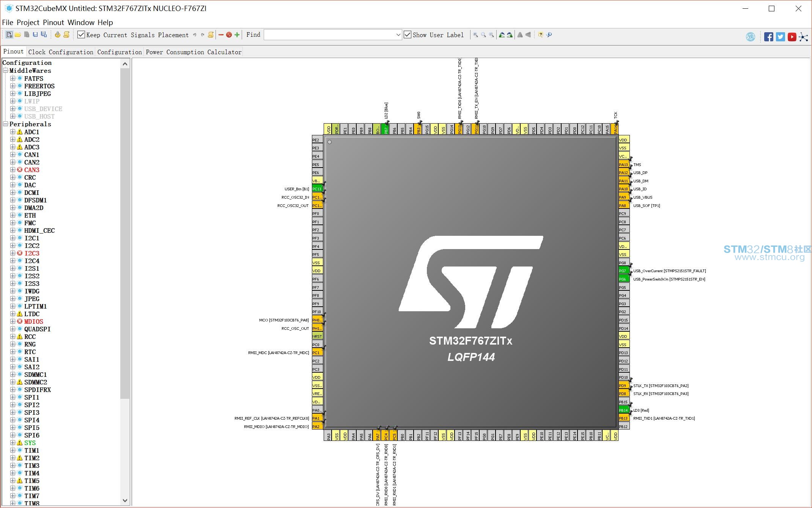Switch to the Power Consumption Calculator tab
The height and width of the screenshot is (508, 812).
click(194, 52)
